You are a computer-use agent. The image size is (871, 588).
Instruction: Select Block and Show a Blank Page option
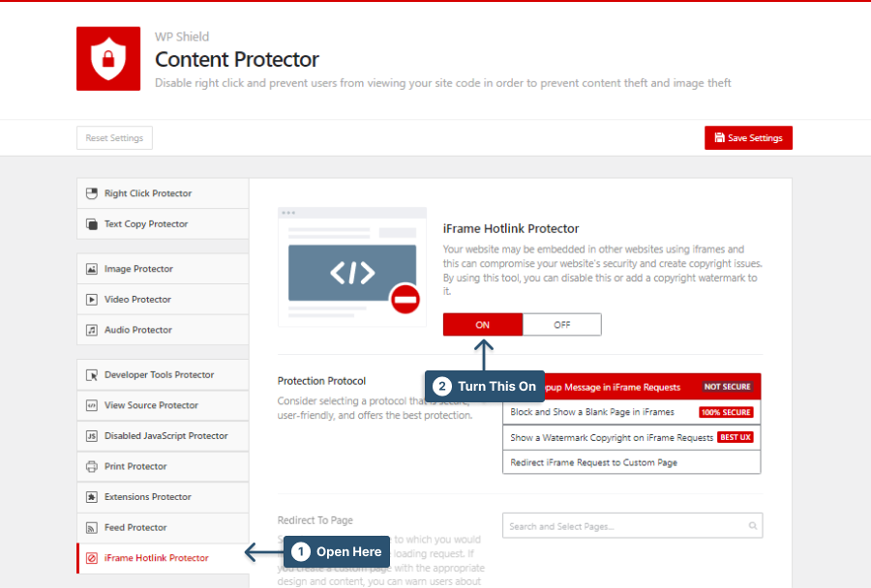(632, 412)
